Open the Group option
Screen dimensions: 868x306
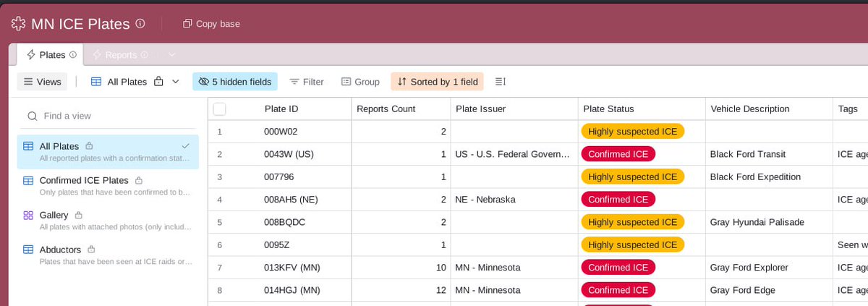pyautogui.click(x=360, y=82)
